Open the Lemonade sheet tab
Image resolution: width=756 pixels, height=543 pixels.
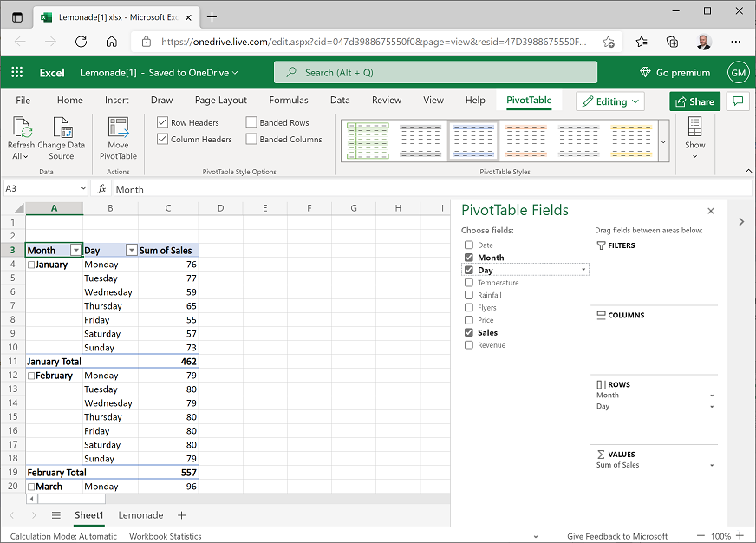[x=140, y=515]
